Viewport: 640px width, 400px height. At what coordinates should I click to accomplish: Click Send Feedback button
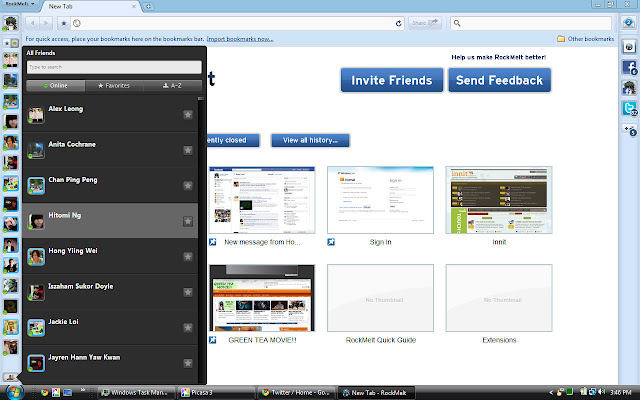(499, 80)
